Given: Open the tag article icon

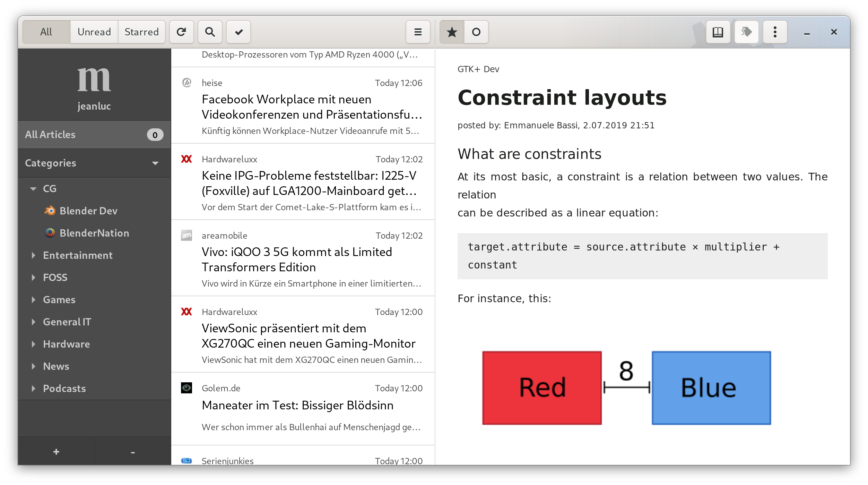Looking at the screenshot, I should click(746, 32).
